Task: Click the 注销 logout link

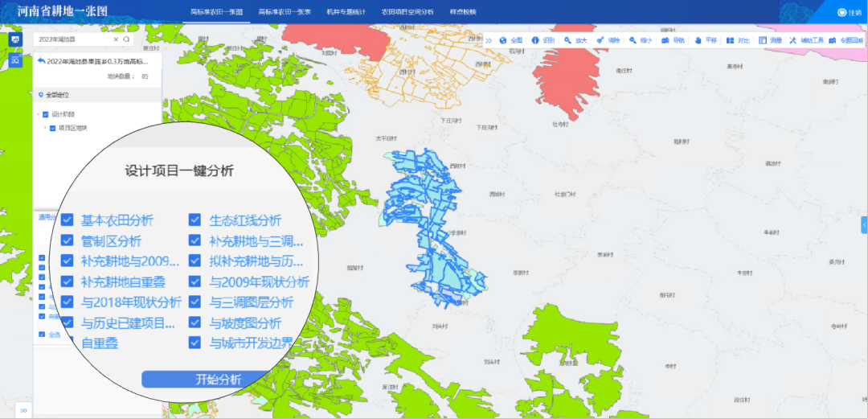Action: (854, 12)
